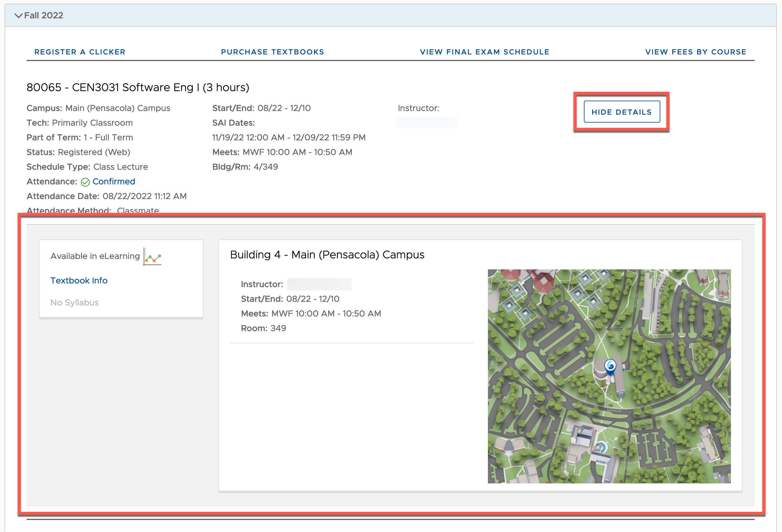Click the Status Registered (Web) text
Screen dimensions: 782x532
(78, 152)
